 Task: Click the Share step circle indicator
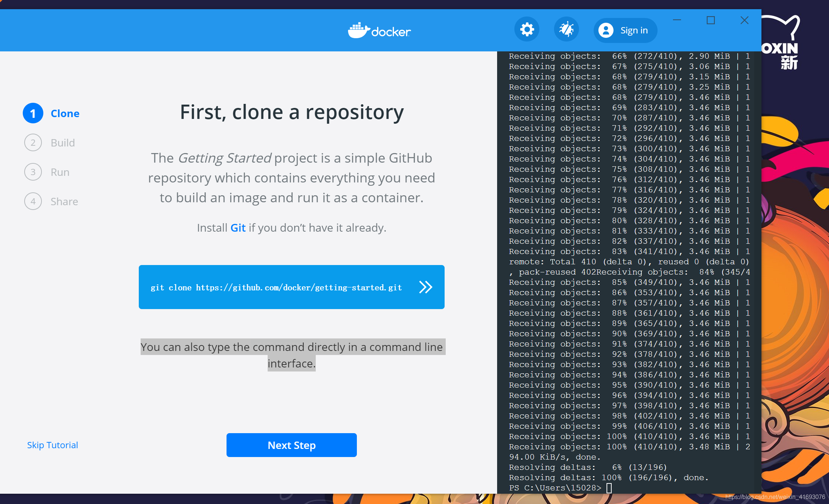click(x=33, y=202)
